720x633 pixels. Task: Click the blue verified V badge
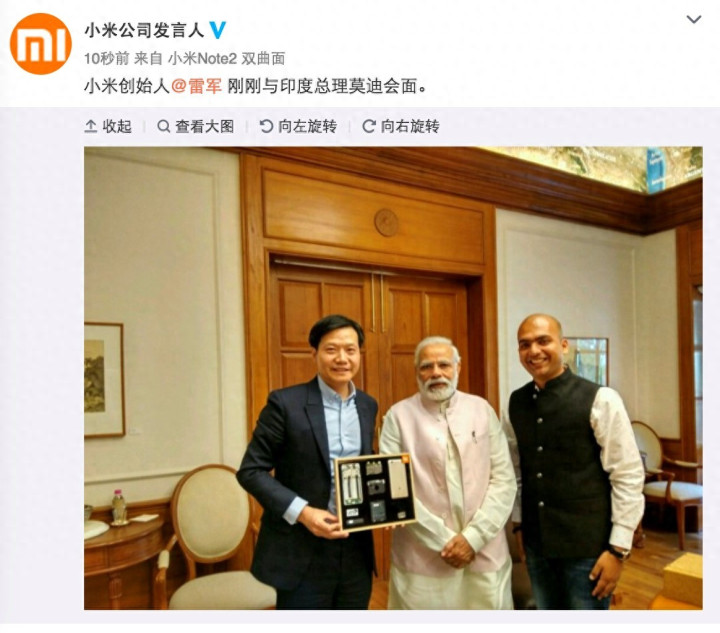click(218, 30)
